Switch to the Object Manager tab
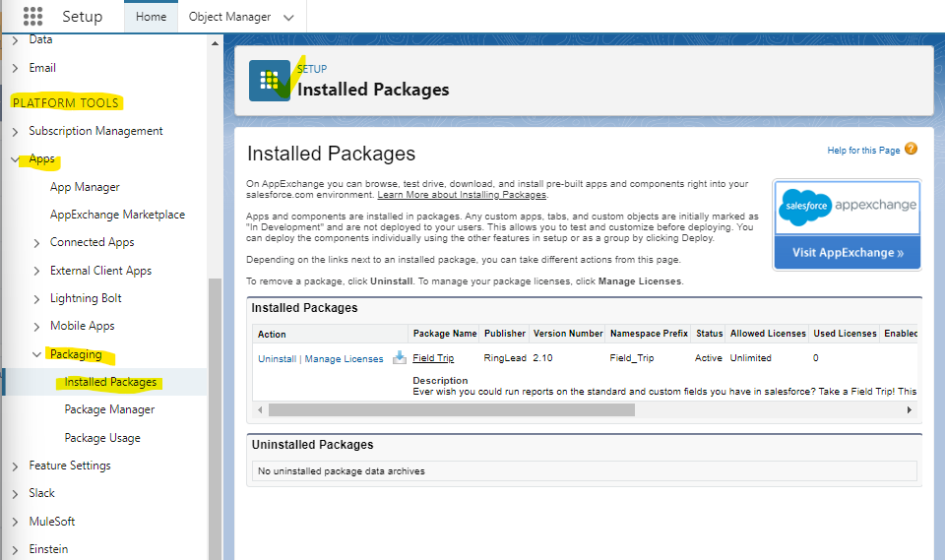Screen dimensions: 945x560 [x=229, y=17]
